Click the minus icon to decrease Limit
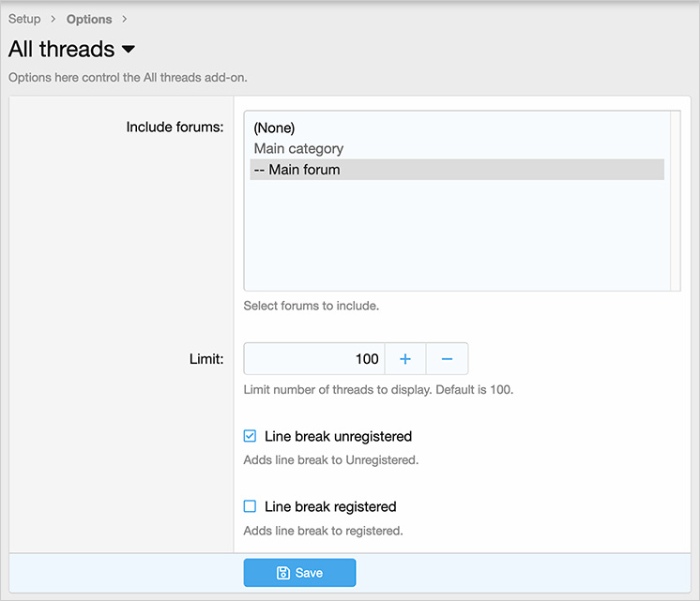 coord(447,359)
